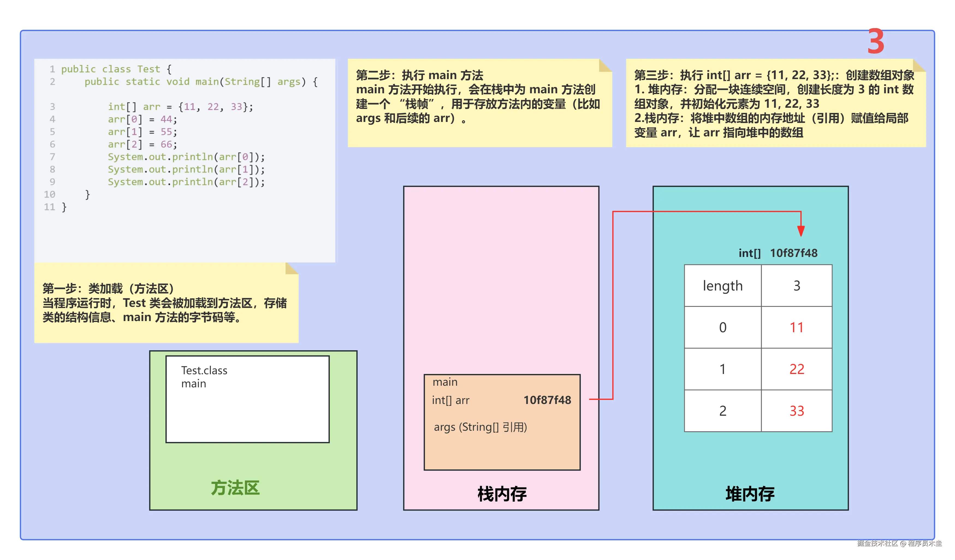Click the red value 11 cell
The width and height of the screenshot is (955, 560).
pos(797,328)
